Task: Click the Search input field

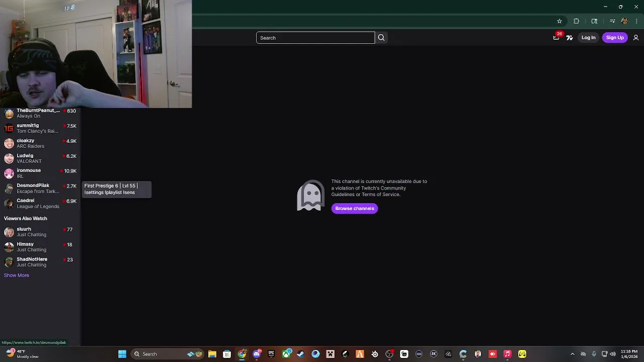Action: point(315,38)
